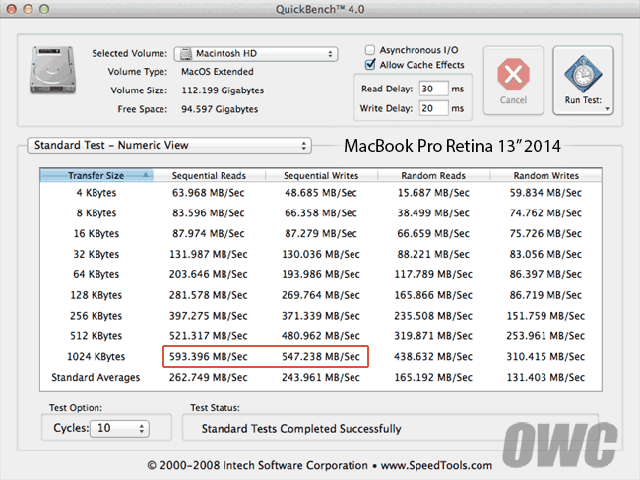640x480 pixels.
Task: Select the 4 KBytes row
Action: (321, 193)
